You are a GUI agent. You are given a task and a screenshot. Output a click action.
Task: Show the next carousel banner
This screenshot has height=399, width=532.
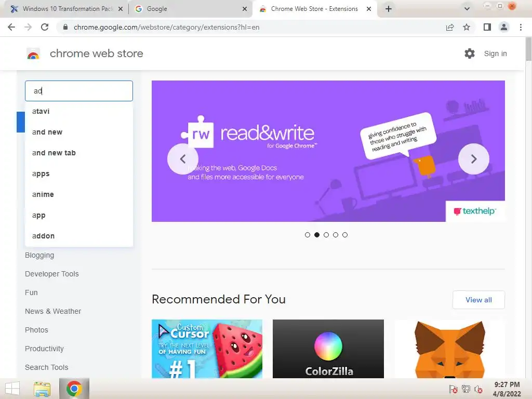point(474,159)
